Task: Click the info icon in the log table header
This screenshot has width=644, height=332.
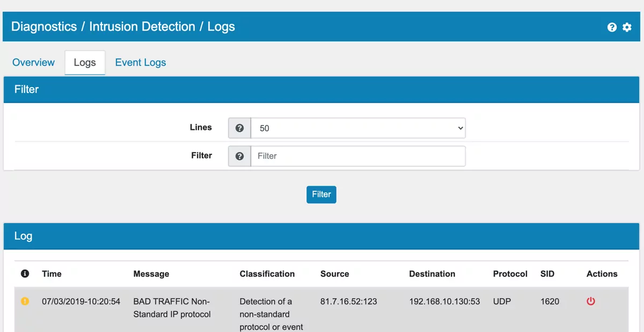Action: click(x=25, y=274)
